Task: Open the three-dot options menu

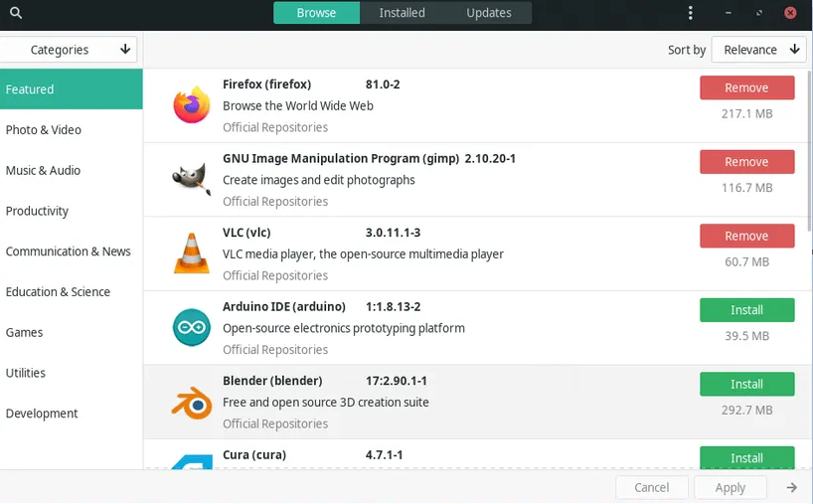Action: point(690,13)
